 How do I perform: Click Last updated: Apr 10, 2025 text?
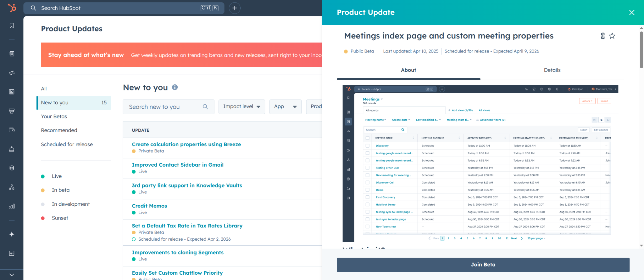411,51
